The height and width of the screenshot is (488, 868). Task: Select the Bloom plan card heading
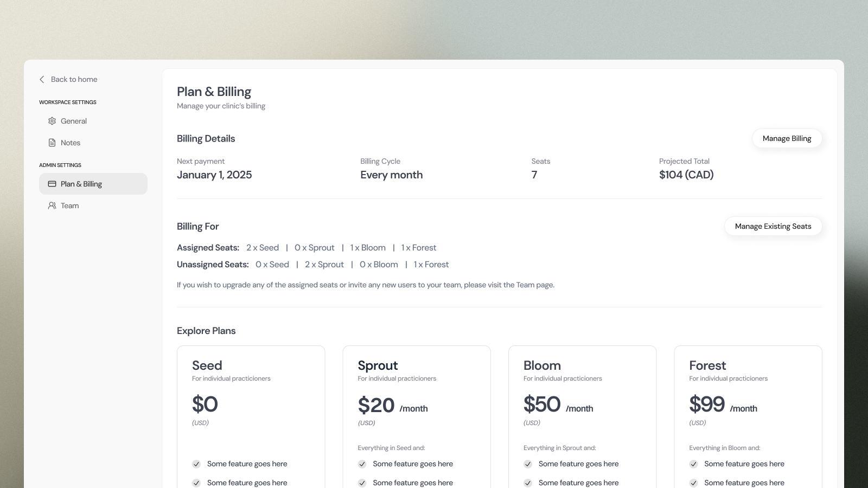pos(542,365)
